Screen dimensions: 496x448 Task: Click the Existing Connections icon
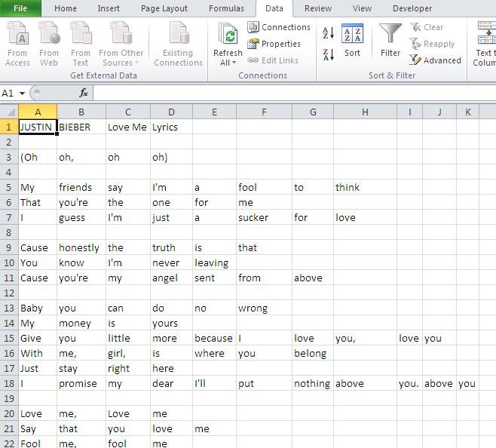click(178, 44)
